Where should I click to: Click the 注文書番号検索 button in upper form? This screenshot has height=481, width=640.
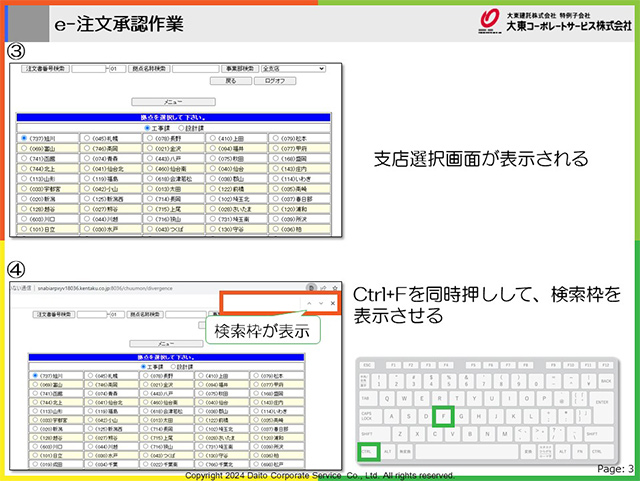tap(46, 70)
